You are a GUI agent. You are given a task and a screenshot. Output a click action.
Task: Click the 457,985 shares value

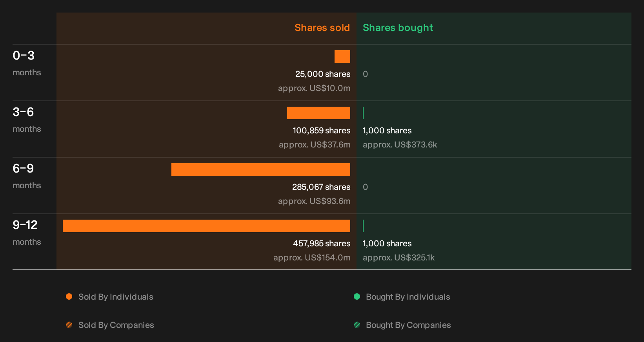tap(322, 244)
